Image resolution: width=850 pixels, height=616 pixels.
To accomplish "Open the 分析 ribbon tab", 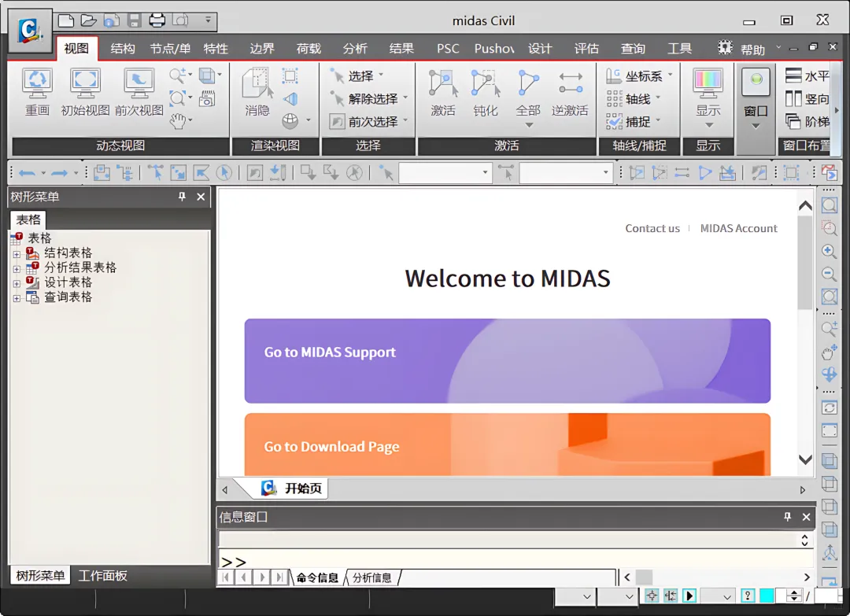I will pos(355,49).
